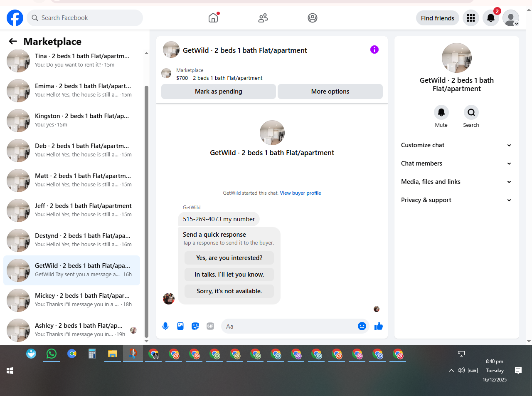Open the Facebook apps menu grid

(471, 18)
